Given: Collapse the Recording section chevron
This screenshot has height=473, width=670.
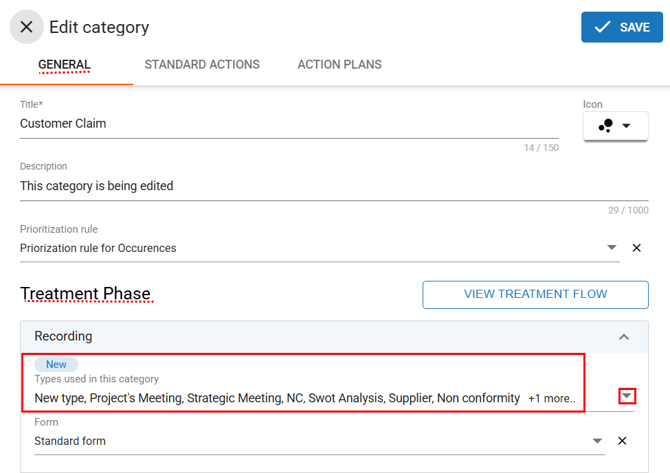Looking at the screenshot, I should (624, 337).
